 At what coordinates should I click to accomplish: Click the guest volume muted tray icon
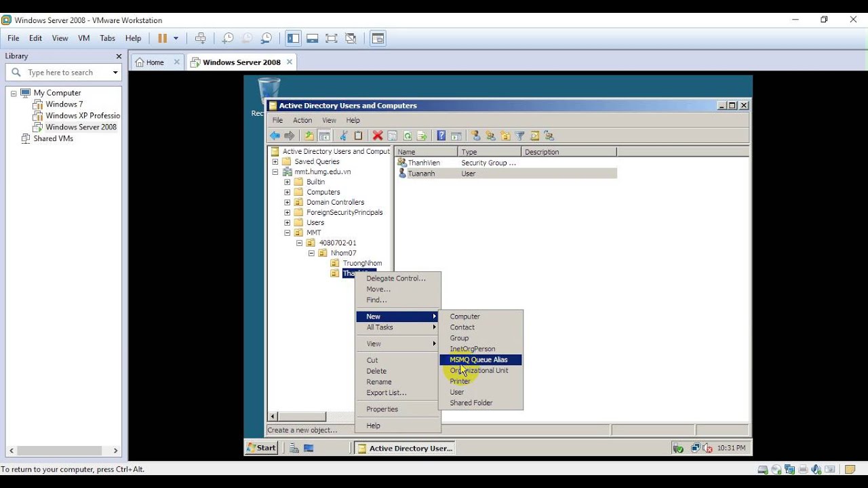707,448
